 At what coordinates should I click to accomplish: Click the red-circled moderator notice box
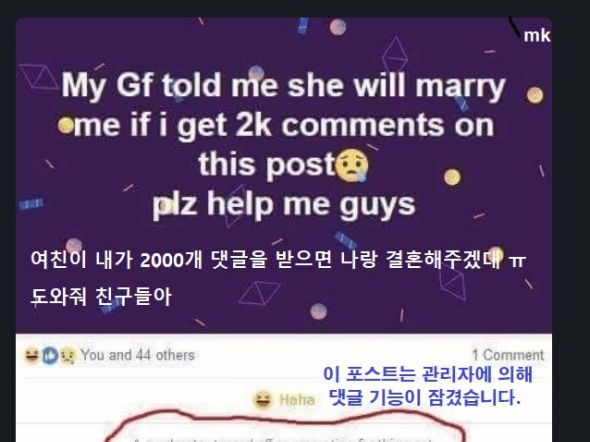click(x=285, y=431)
